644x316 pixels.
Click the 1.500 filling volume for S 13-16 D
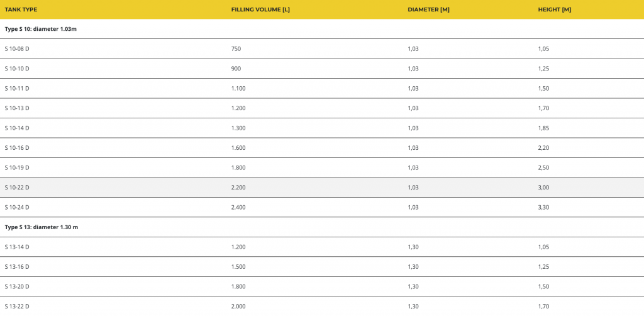click(x=238, y=266)
